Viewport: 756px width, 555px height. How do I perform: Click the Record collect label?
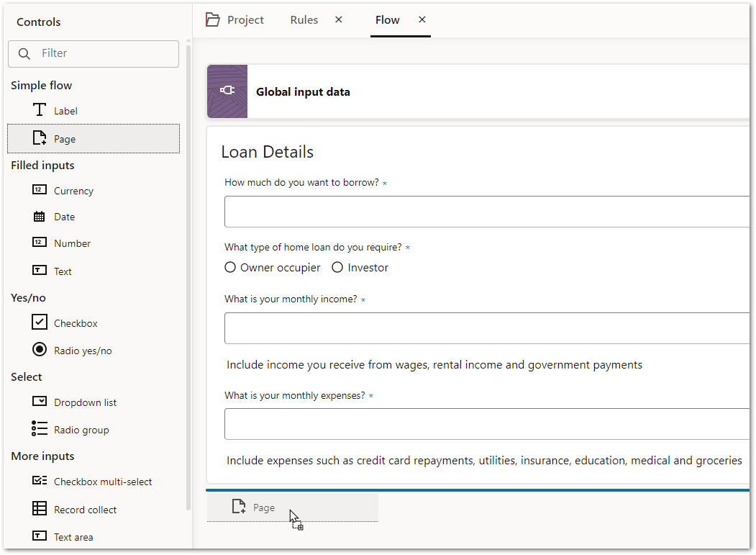pyautogui.click(x=86, y=510)
